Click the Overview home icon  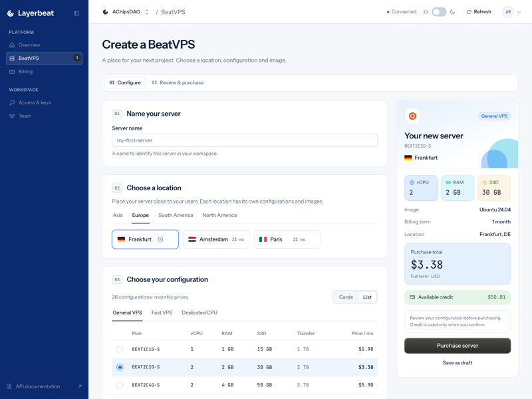12,45
